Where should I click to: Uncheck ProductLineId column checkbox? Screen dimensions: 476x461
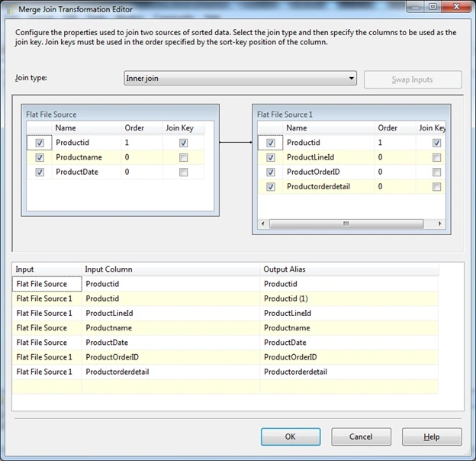pyautogui.click(x=271, y=157)
